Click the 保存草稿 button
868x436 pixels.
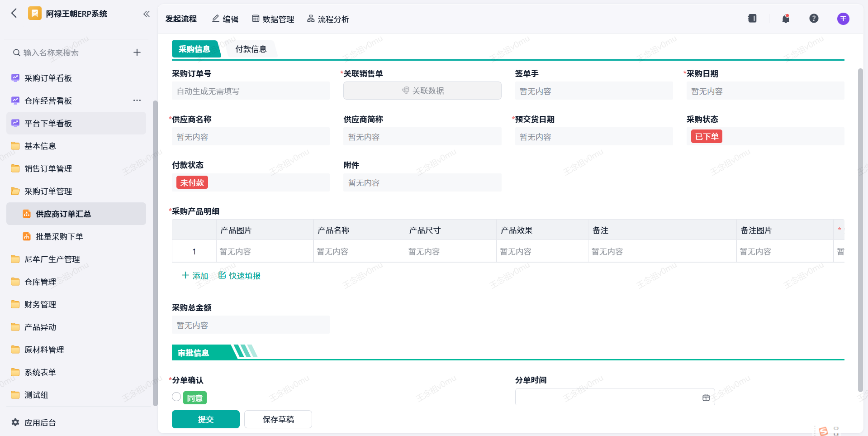[x=278, y=419]
